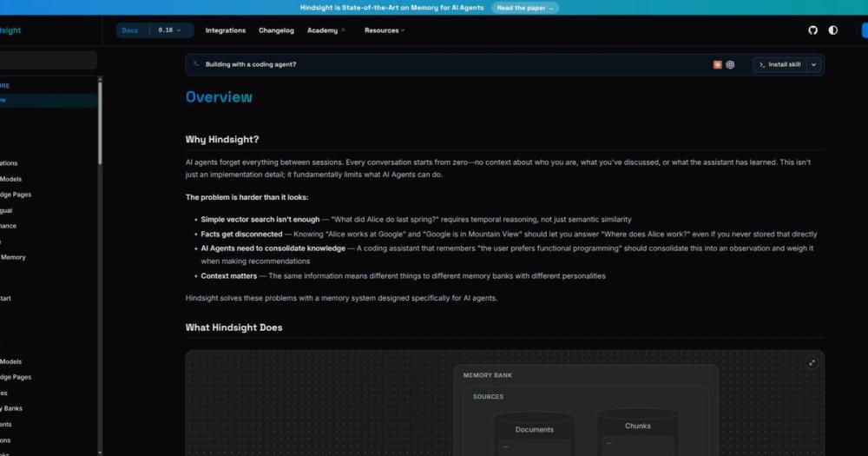Click the 'Hindsight is State-of-the-Art' banner text

pos(392,8)
